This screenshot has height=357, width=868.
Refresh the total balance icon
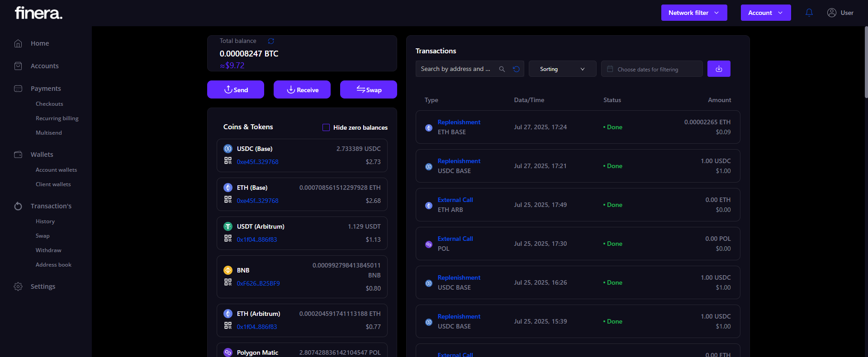[x=271, y=41]
